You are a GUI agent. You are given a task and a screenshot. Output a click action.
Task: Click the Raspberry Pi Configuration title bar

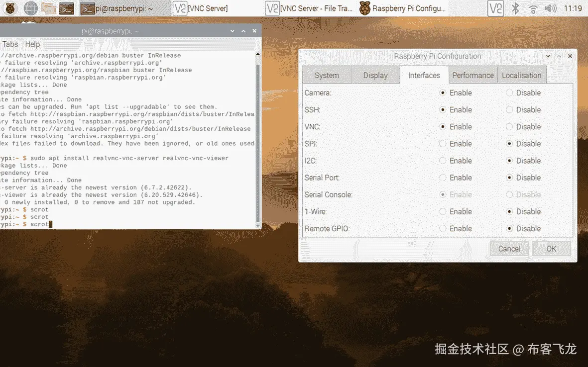437,56
